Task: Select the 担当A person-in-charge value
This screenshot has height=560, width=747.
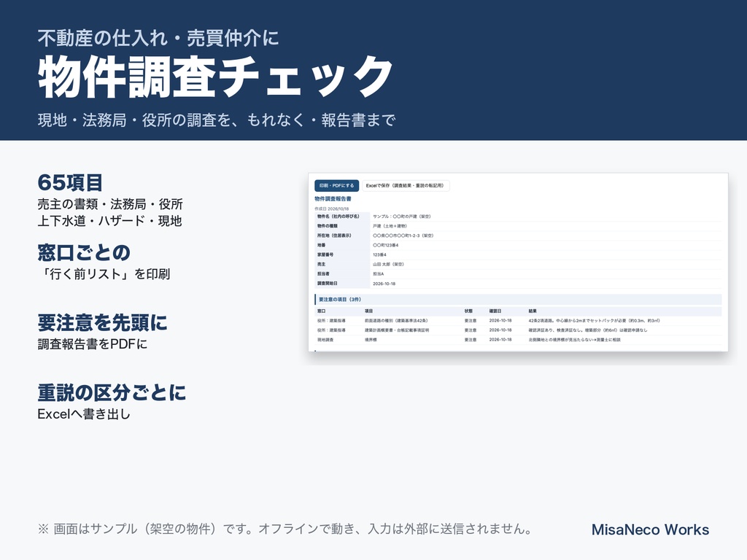Action: [379, 274]
